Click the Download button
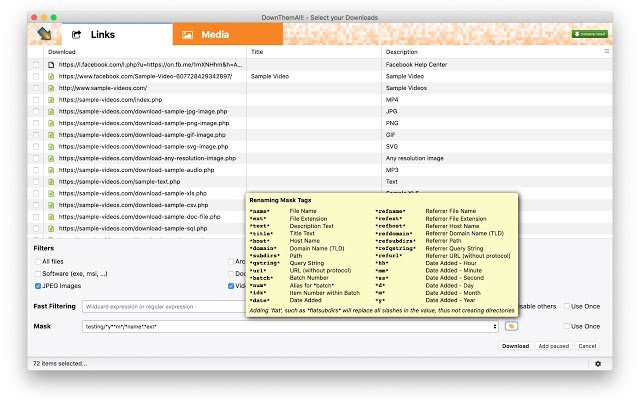This screenshot has width=640, height=400. pyautogui.click(x=515, y=345)
